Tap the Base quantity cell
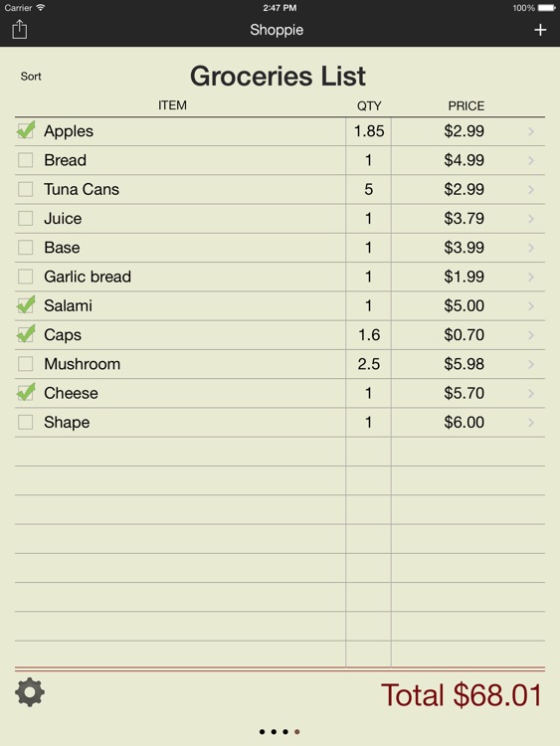 [368, 248]
